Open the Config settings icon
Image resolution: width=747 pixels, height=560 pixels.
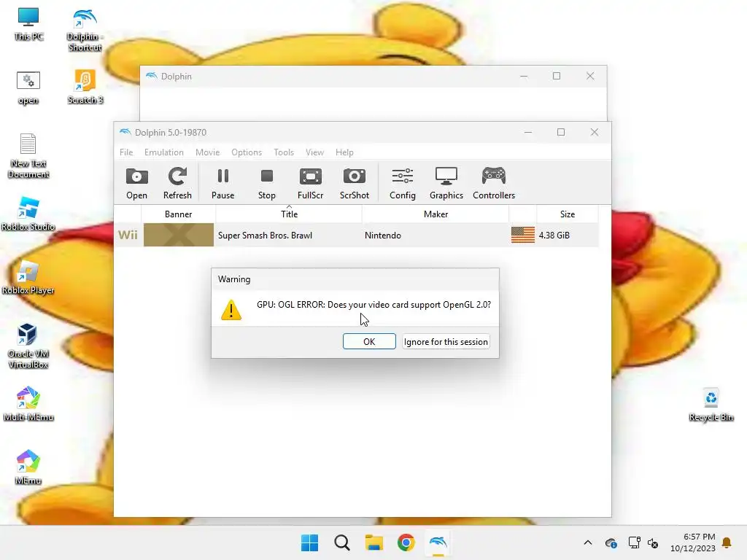coord(403,183)
